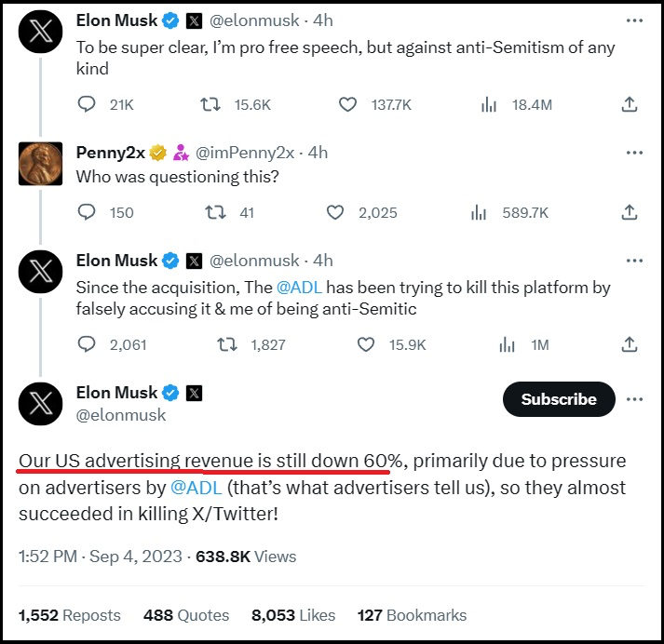Repost Penny2x's reply with 41 reposts
Screen dimensions: 664x644
(x=215, y=212)
